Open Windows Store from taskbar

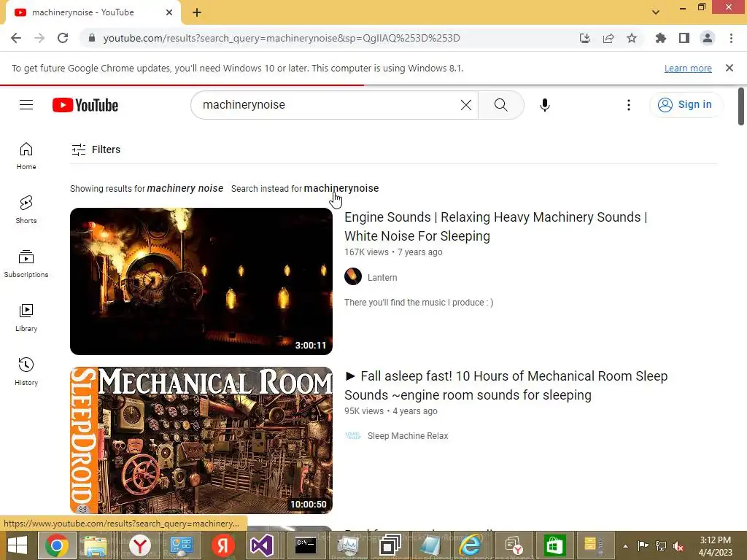[x=554, y=545]
